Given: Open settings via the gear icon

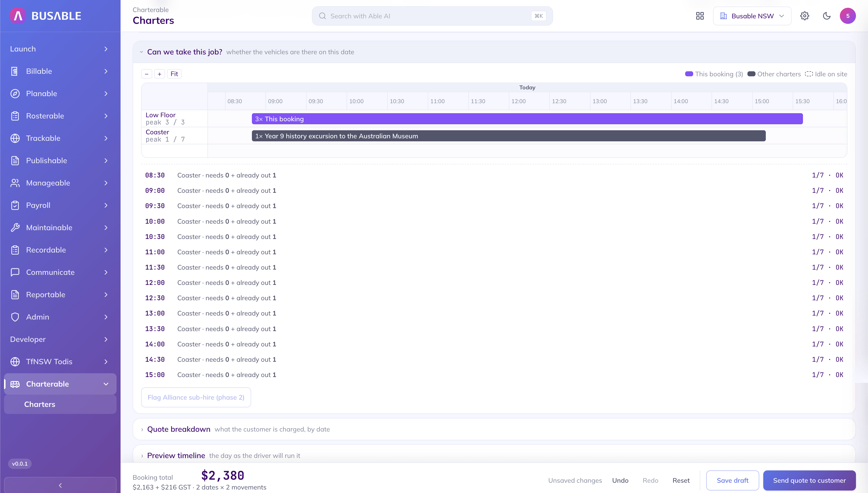Looking at the screenshot, I should (x=805, y=16).
